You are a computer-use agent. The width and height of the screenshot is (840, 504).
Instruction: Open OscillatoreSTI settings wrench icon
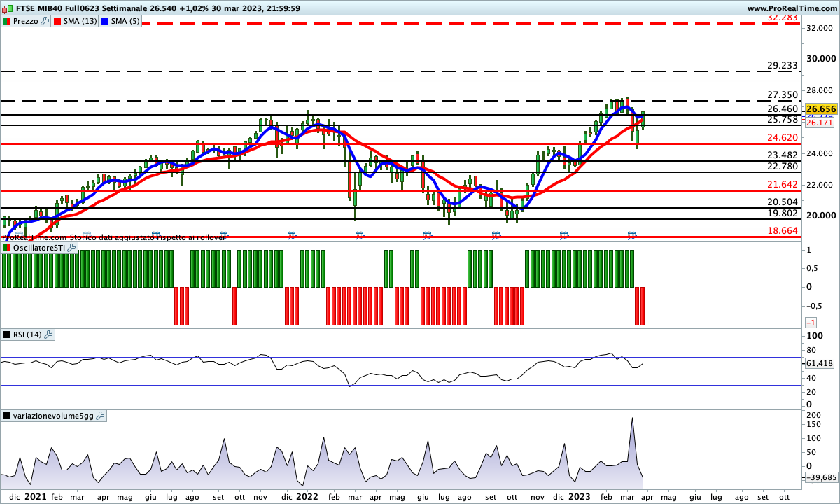[x=70, y=248]
